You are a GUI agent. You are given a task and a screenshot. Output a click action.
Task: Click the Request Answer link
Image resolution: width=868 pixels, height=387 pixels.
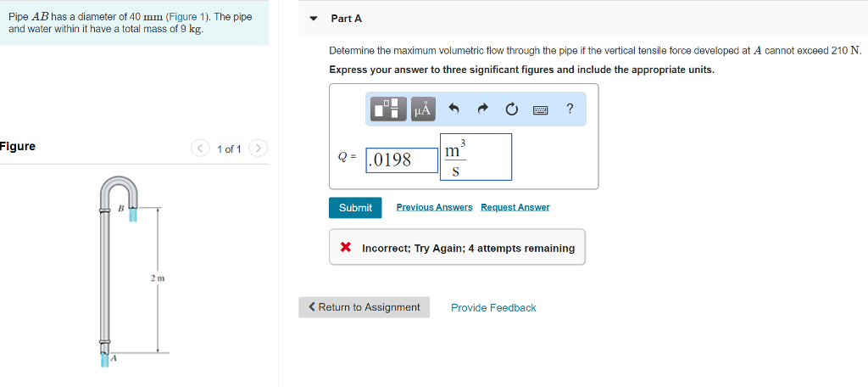(515, 207)
